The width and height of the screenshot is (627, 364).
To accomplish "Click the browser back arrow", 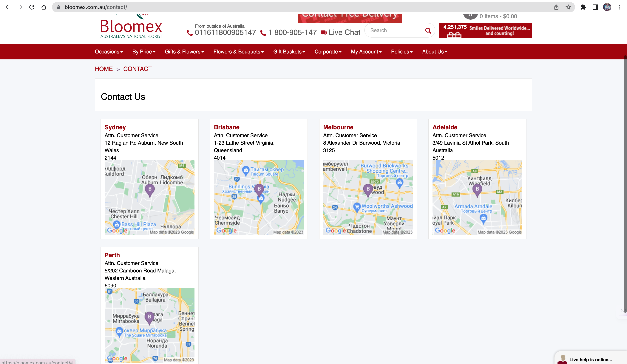I will (x=8, y=7).
